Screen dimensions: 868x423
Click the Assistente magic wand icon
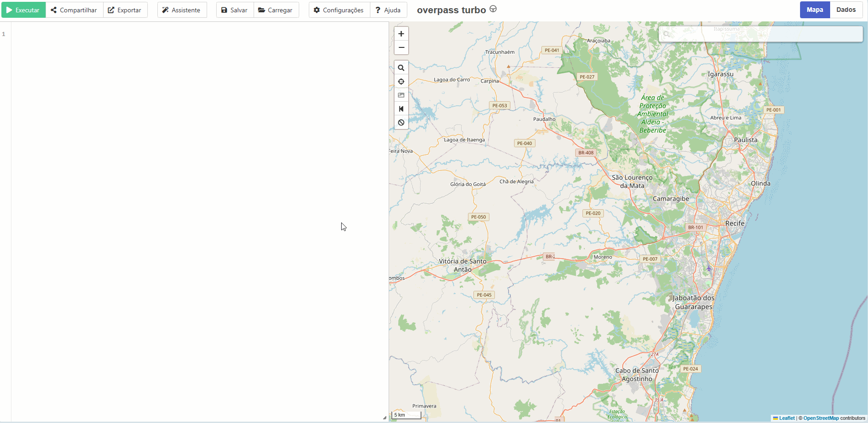coord(165,10)
